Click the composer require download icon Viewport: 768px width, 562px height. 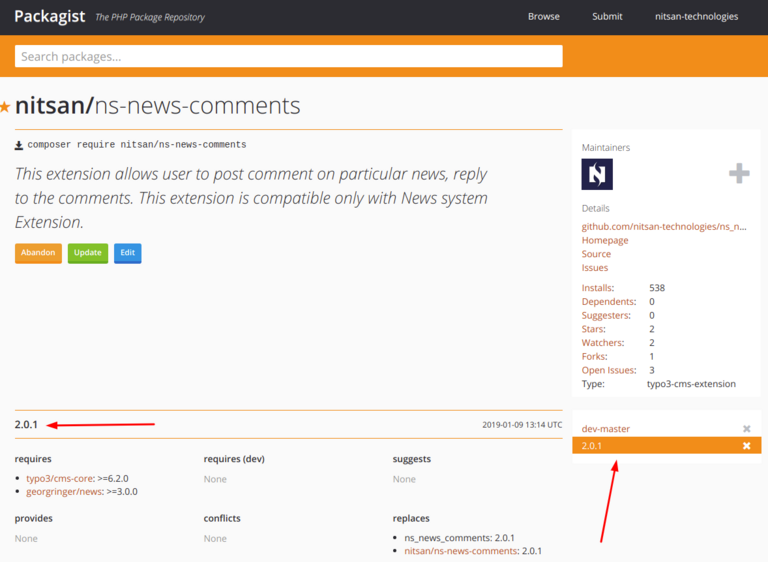click(x=19, y=145)
